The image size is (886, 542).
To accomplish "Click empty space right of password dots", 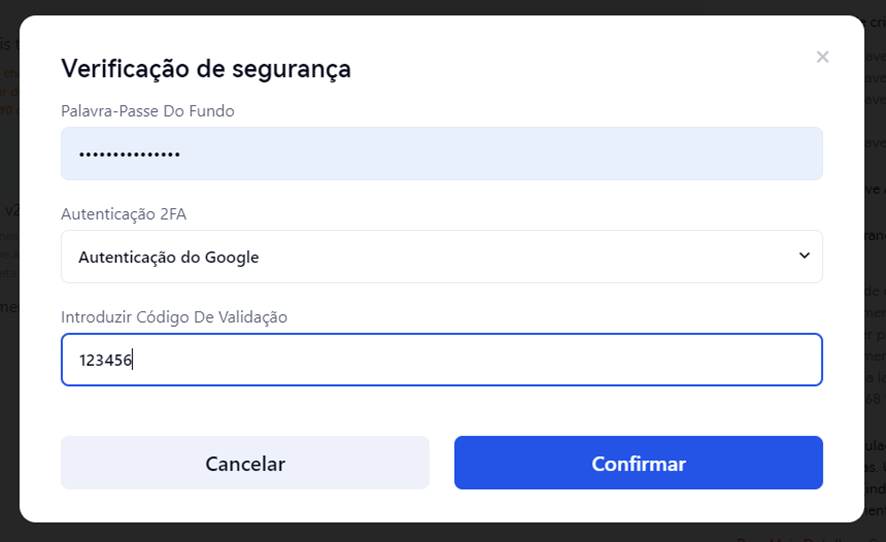I will click(x=500, y=154).
